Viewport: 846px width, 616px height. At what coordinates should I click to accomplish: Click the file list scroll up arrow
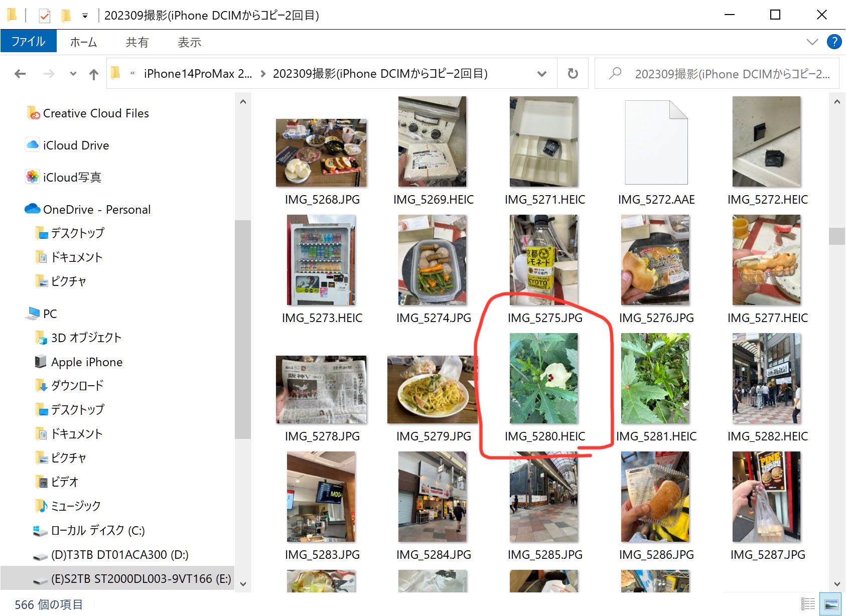836,102
